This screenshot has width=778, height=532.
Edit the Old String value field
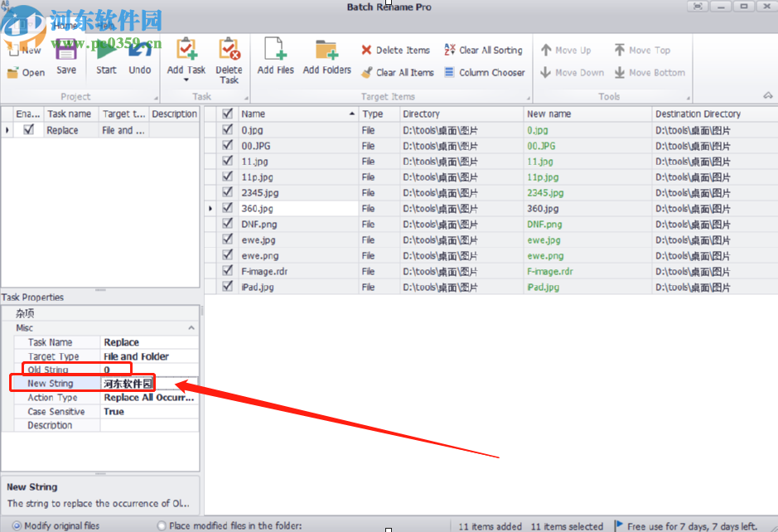tap(149, 370)
